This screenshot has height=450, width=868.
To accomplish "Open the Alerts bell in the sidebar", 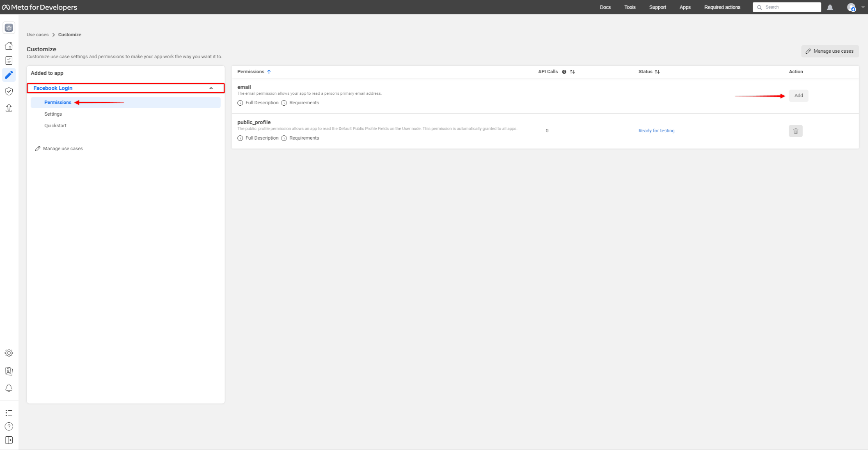I will point(9,388).
